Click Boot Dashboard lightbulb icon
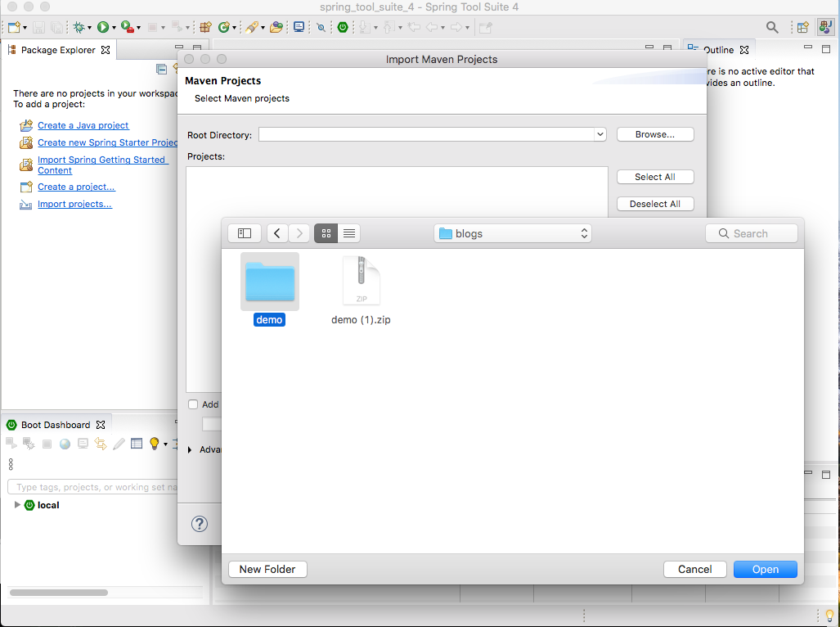 click(x=155, y=443)
